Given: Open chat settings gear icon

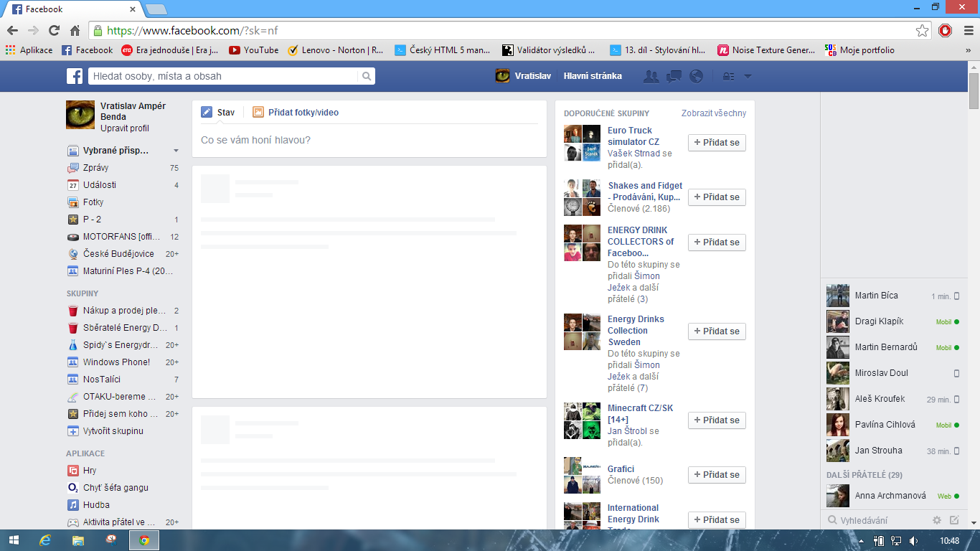Looking at the screenshot, I should [937, 520].
